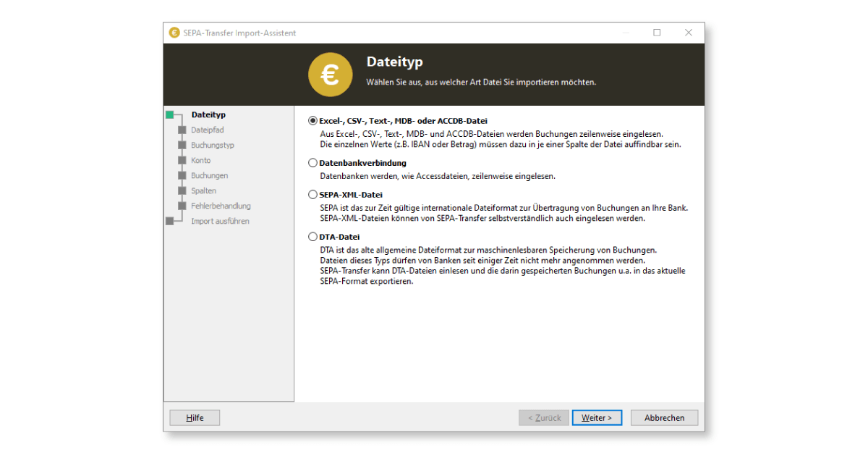Select the Spalten step
The image size is (868, 454).
(204, 190)
